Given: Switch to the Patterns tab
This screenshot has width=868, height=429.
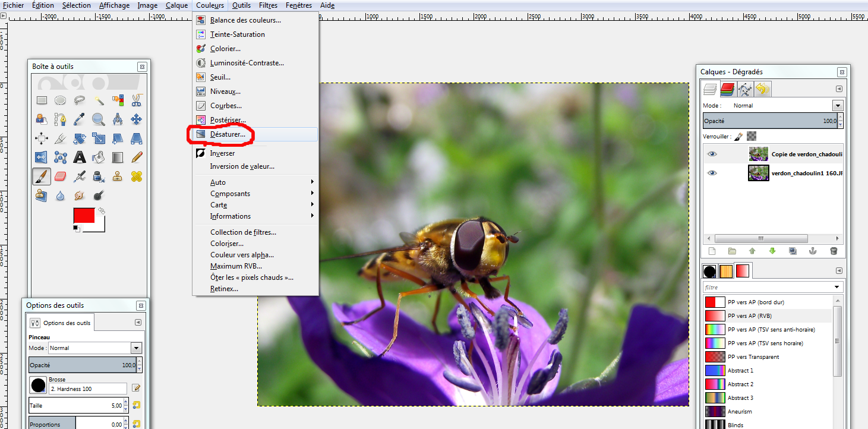Looking at the screenshot, I should [x=725, y=271].
